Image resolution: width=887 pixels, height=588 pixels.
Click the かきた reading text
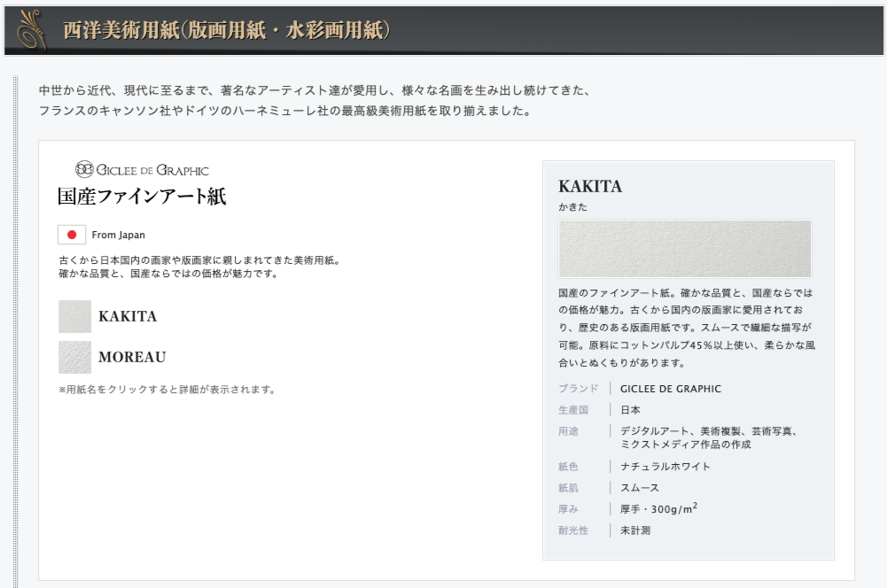pyautogui.click(x=572, y=207)
